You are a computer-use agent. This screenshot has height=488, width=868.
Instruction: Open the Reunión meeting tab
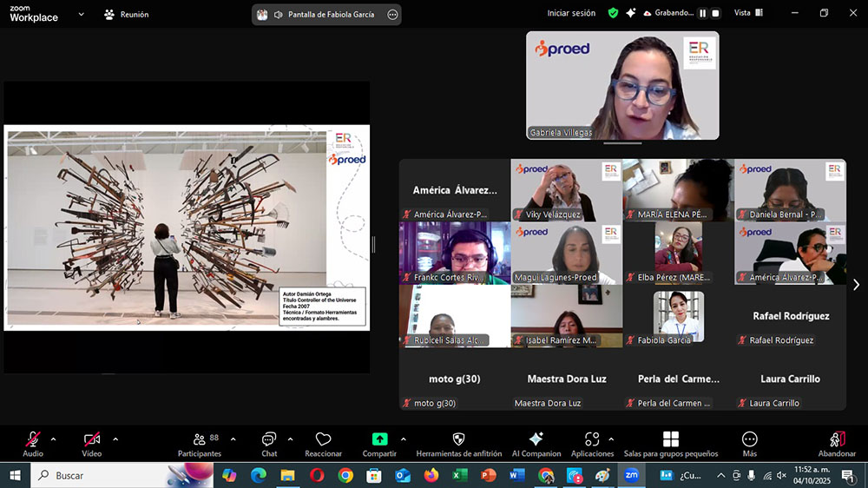pos(127,15)
